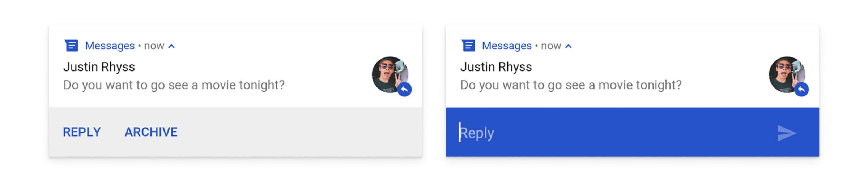
Task: Click Justin's avatar in notification with Archive button
Action: 388,74
